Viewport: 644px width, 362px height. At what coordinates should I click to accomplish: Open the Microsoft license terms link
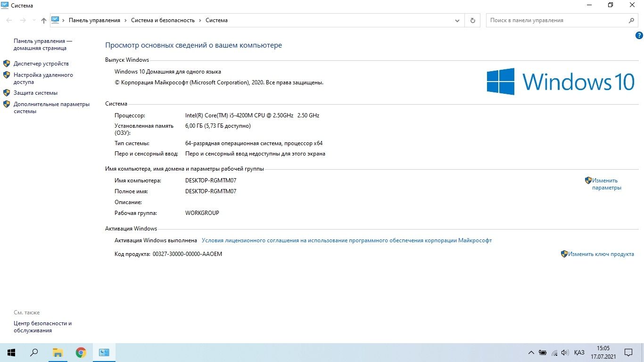pos(347,240)
